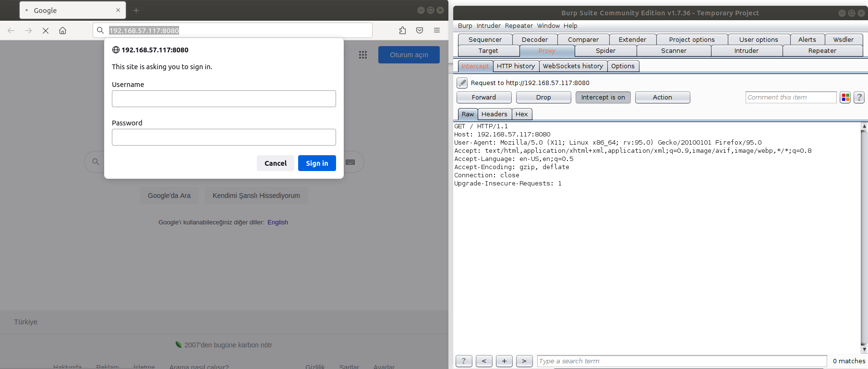Switch request view to Raw
Image resolution: width=868 pixels, height=369 pixels.
(x=468, y=114)
